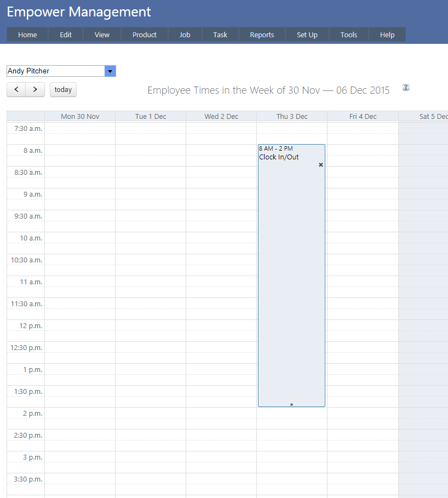Open the View menu
This screenshot has width=448, height=498.
pos(102,35)
